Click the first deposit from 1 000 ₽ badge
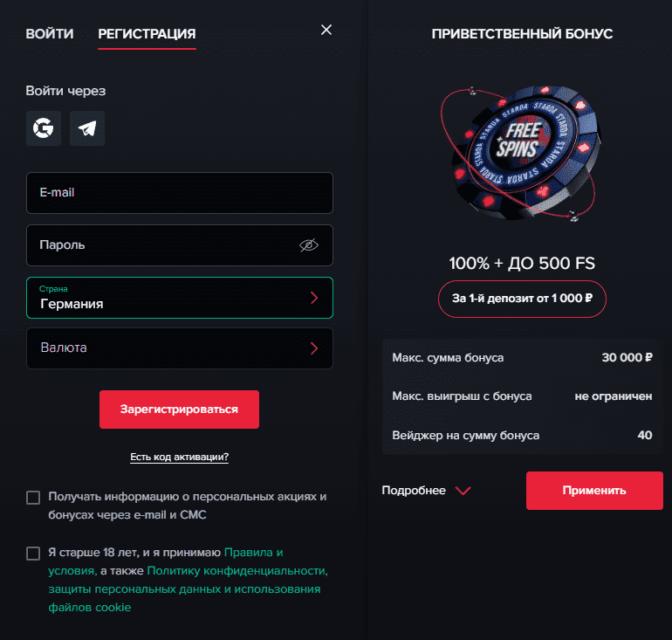This screenshot has width=672, height=640. (x=522, y=299)
